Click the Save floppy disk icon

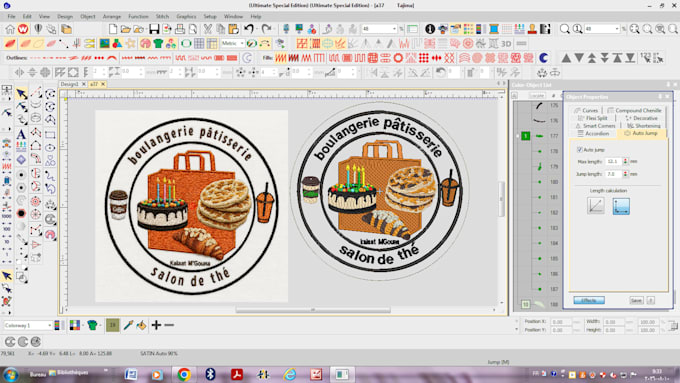(154, 29)
